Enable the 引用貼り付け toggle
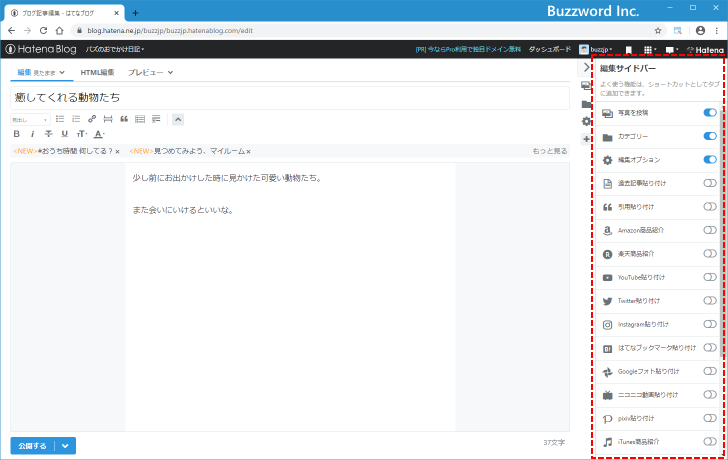Screen dimensions: 728x460 710,207
